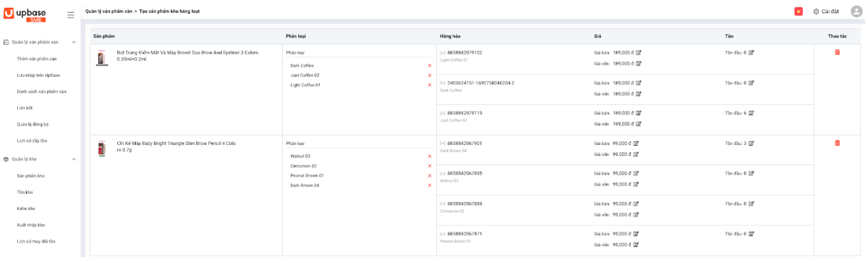Remove Peanut Brown 01 variant
Screen dimensions: 868x263
pyautogui.click(x=429, y=176)
